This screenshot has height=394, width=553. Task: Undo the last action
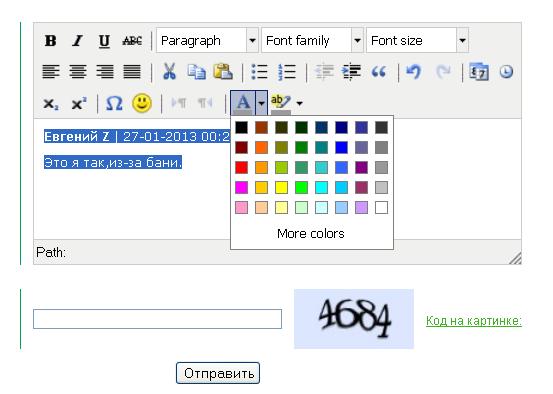(413, 72)
